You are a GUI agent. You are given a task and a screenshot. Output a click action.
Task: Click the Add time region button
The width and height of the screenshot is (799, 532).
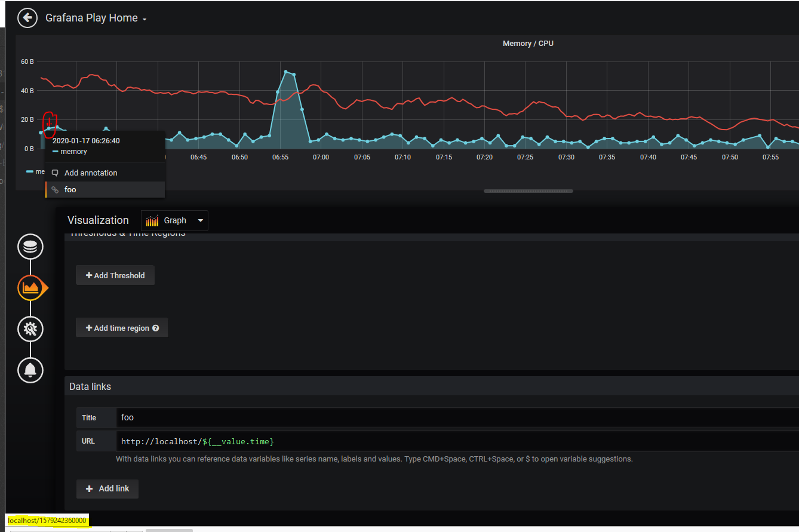coord(118,327)
